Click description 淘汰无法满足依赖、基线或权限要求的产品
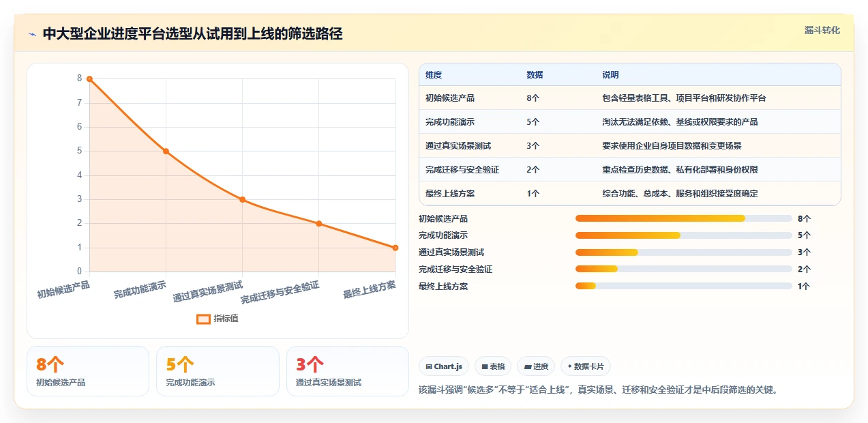Image resolution: width=868 pixels, height=423 pixels. coord(680,122)
